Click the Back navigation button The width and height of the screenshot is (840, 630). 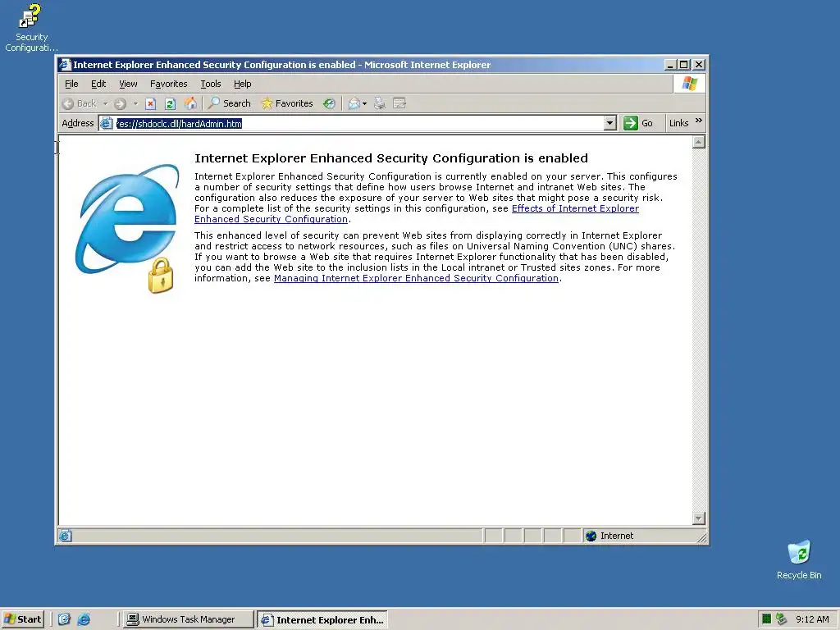[x=80, y=103]
